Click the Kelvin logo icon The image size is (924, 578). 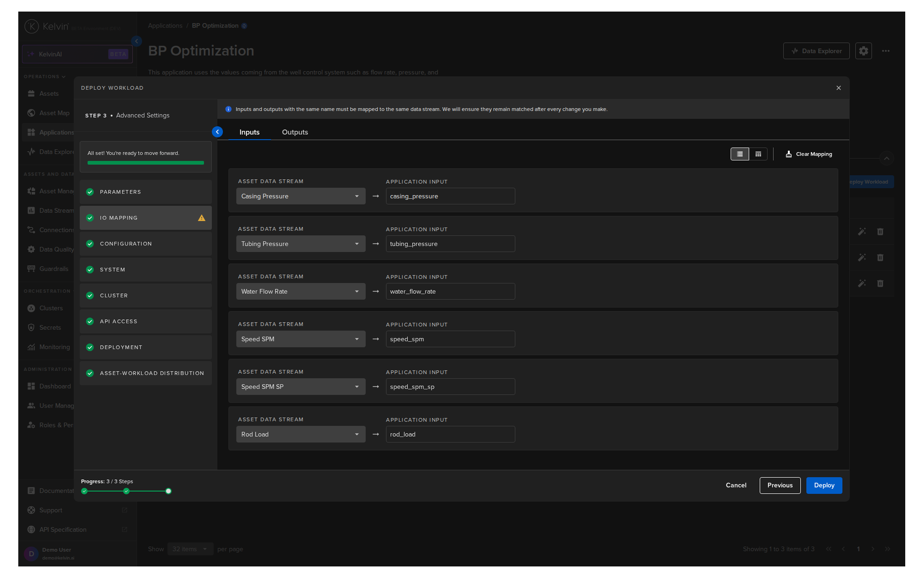[31, 26]
